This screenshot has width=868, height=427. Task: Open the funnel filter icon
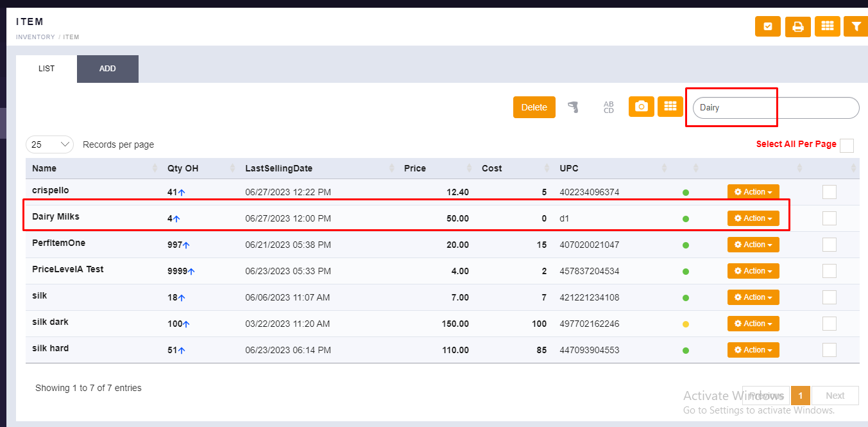click(856, 26)
